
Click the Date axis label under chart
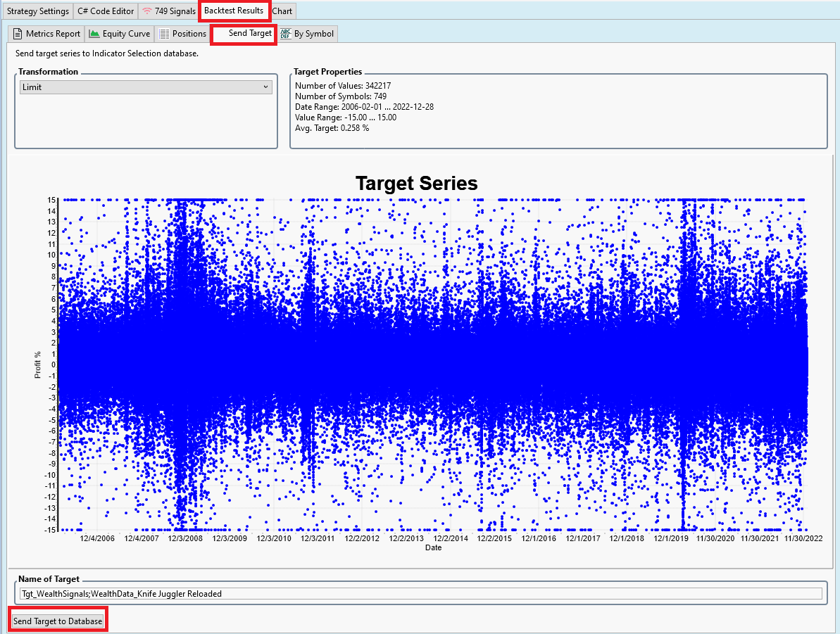coord(433,547)
